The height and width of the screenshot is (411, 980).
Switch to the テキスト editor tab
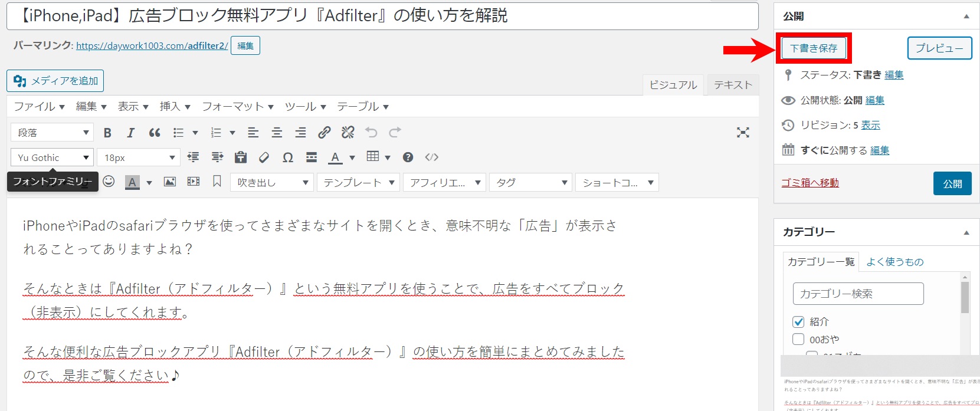coord(733,85)
